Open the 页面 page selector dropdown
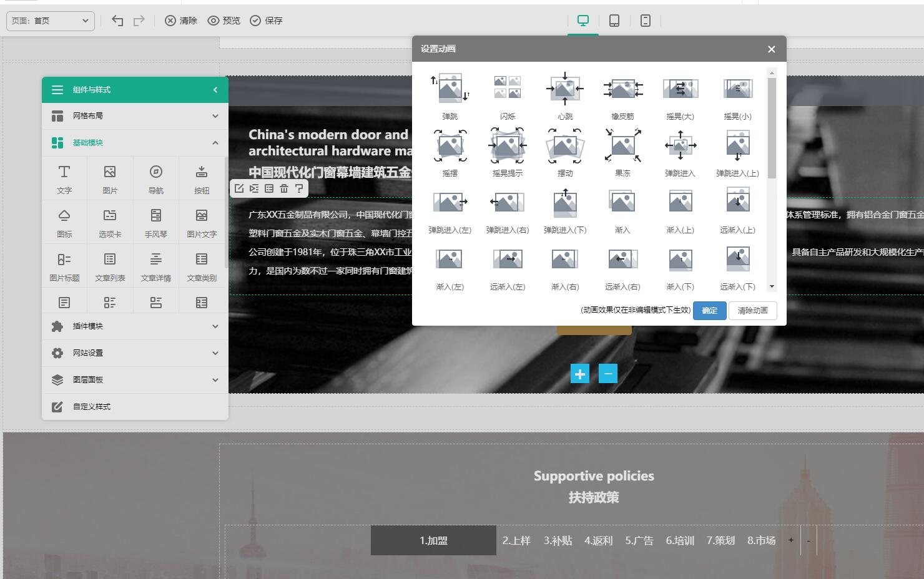 (x=51, y=21)
